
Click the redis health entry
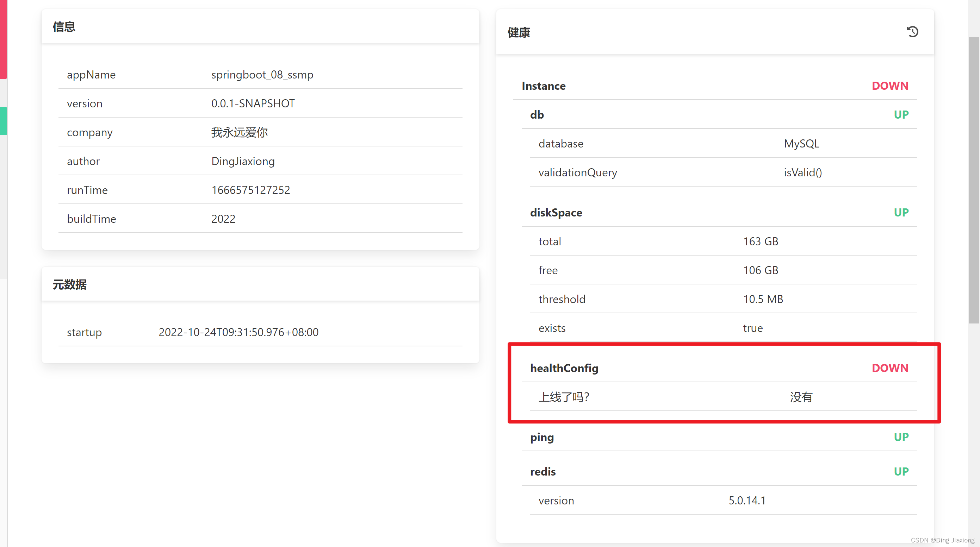543,472
